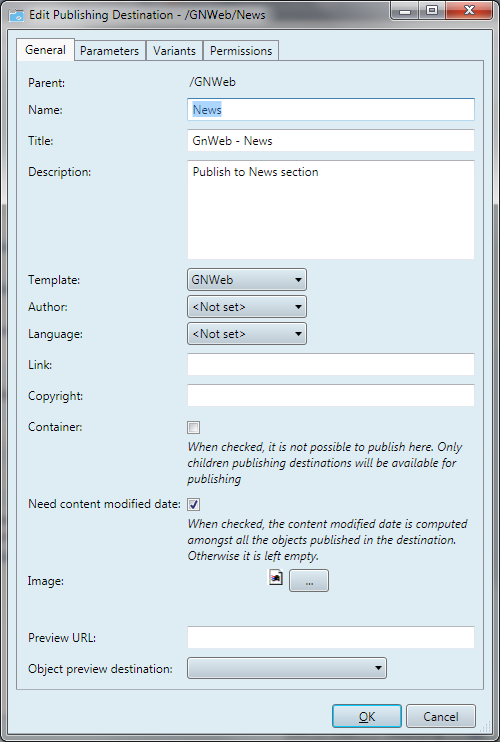The width and height of the screenshot is (500, 742).
Task: Confirm changes with the OK button
Action: pyautogui.click(x=367, y=716)
